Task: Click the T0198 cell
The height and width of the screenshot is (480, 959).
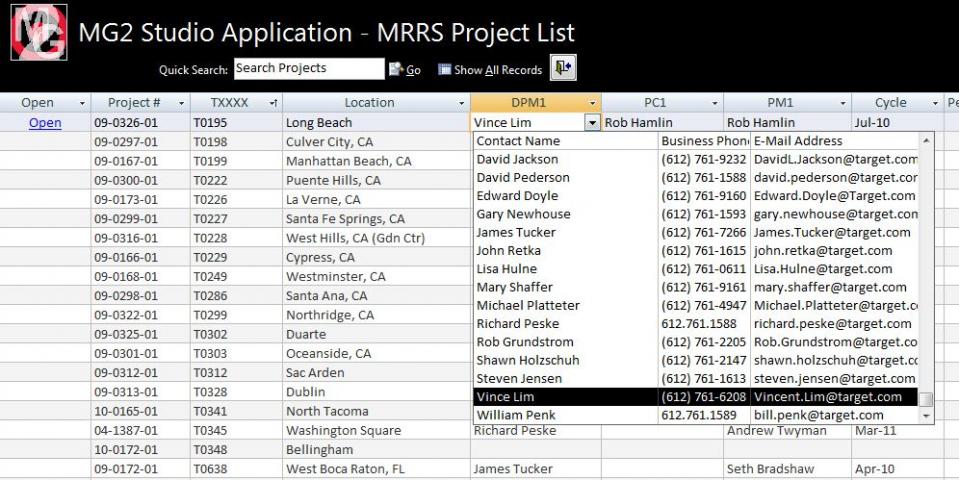Action: coord(236,142)
